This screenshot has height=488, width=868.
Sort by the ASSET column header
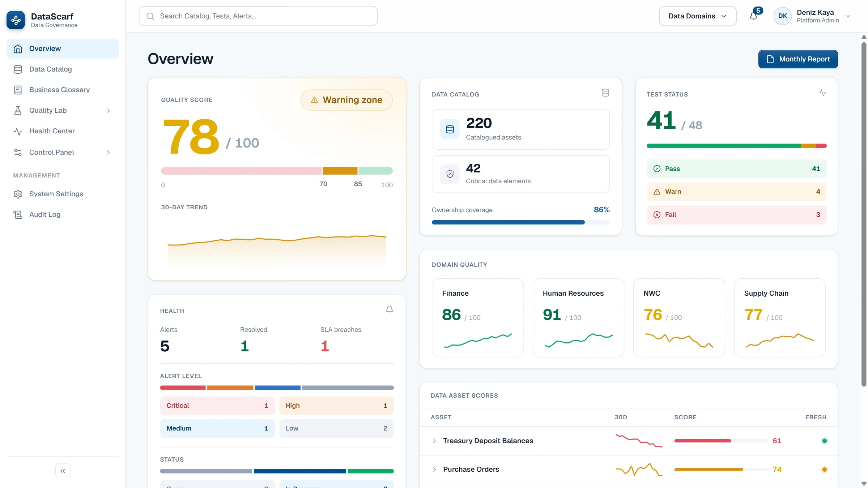[x=441, y=417]
